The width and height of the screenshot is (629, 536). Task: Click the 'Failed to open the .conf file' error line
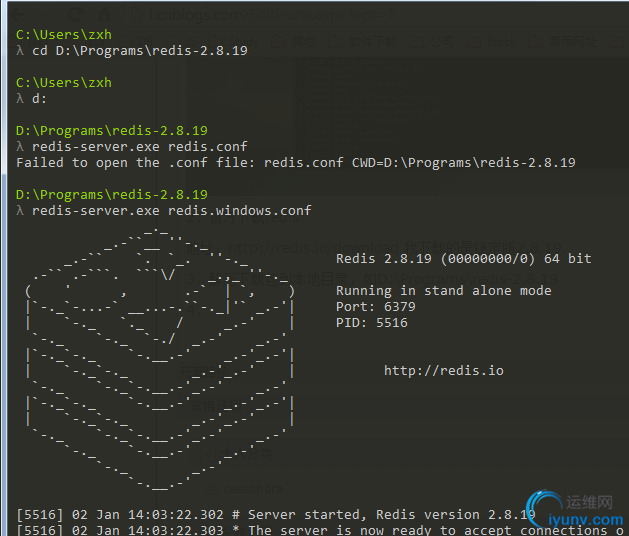tap(296, 163)
